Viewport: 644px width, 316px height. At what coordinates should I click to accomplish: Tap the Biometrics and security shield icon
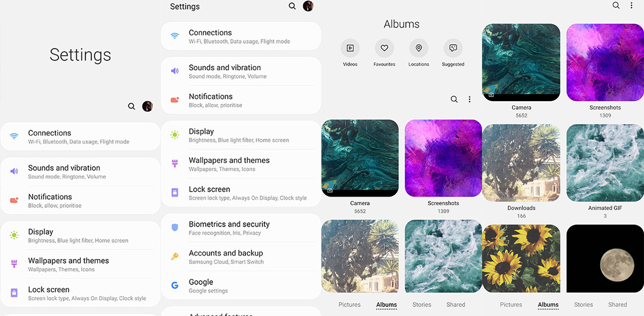[175, 227]
